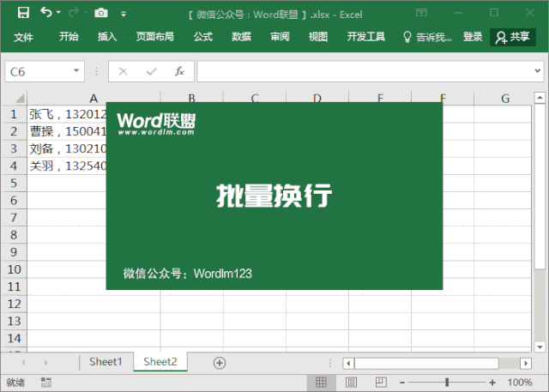Open the 公式 ribbon tab
The height and width of the screenshot is (392, 549).
pyautogui.click(x=203, y=36)
